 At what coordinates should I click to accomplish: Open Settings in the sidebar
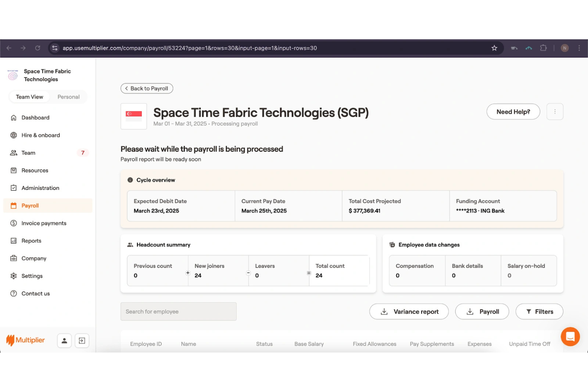(48, 276)
